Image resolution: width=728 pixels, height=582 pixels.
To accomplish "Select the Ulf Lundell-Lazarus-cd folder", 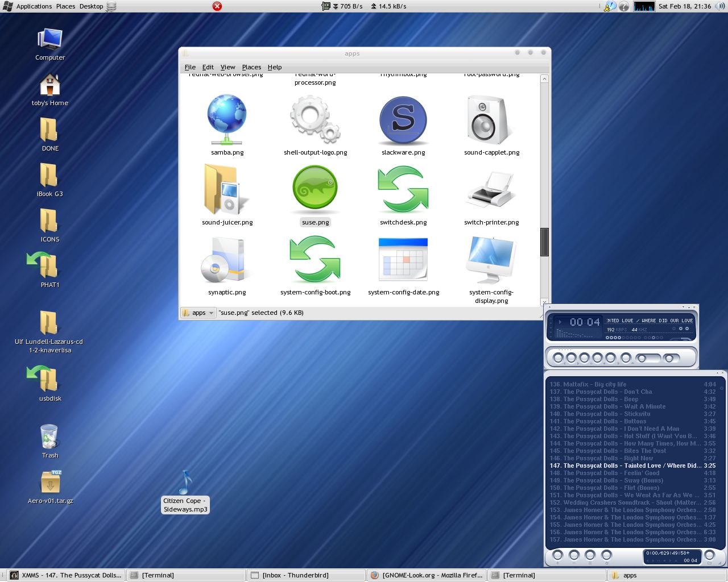I will point(49,323).
